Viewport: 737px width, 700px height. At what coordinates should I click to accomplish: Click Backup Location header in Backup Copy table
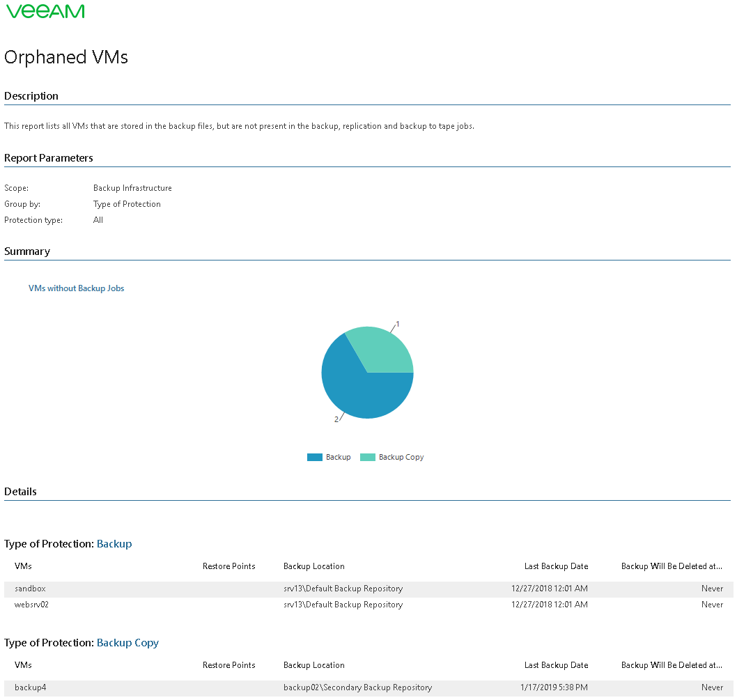click(313, 665)
